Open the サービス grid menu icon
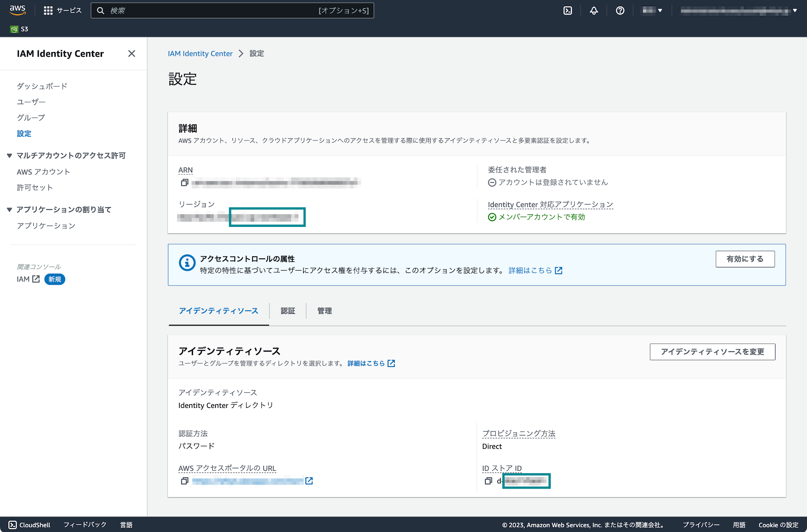This screenshot has width=807, height=532. coord(48,11)
